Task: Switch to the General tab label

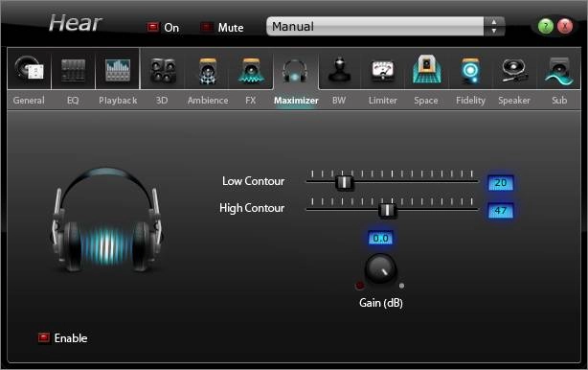Action: 29,101
